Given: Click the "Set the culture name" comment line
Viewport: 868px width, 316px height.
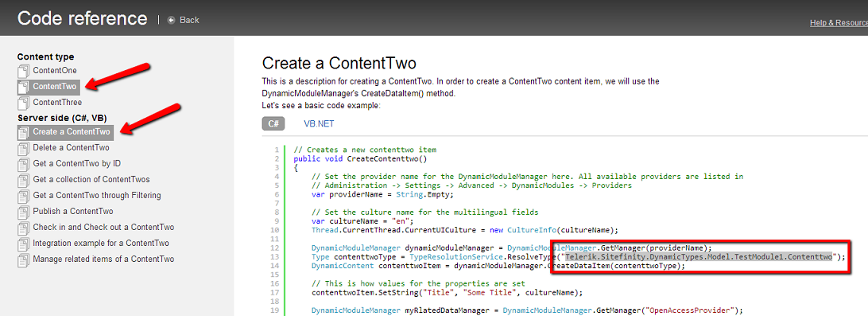Looking at the screenshot, I should [x=424, y=212].
